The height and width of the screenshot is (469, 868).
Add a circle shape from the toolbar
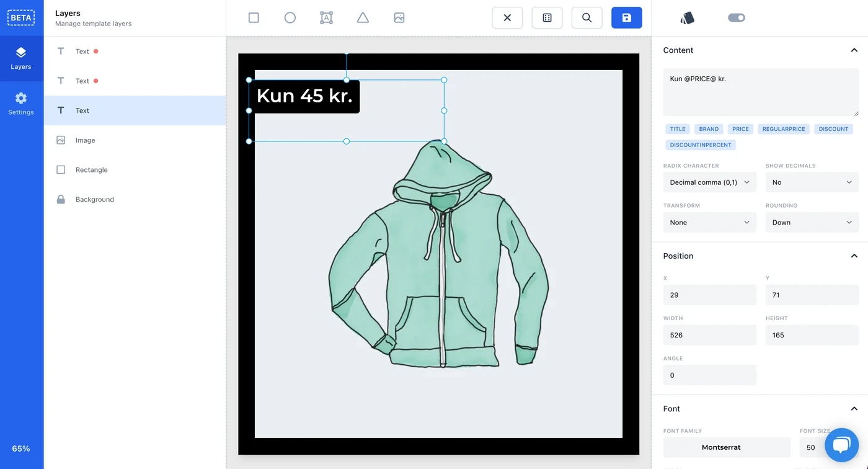pos(290,18)
